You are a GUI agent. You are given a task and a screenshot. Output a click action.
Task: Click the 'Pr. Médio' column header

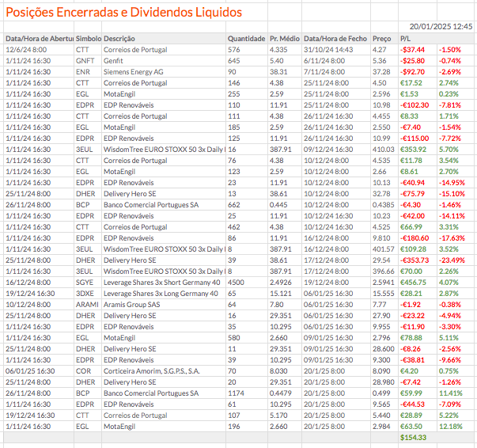click(x=285, y=39)
